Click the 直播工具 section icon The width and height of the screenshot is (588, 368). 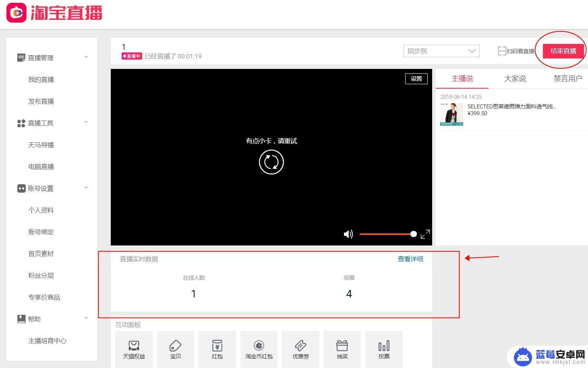click(x=21, y=123)
